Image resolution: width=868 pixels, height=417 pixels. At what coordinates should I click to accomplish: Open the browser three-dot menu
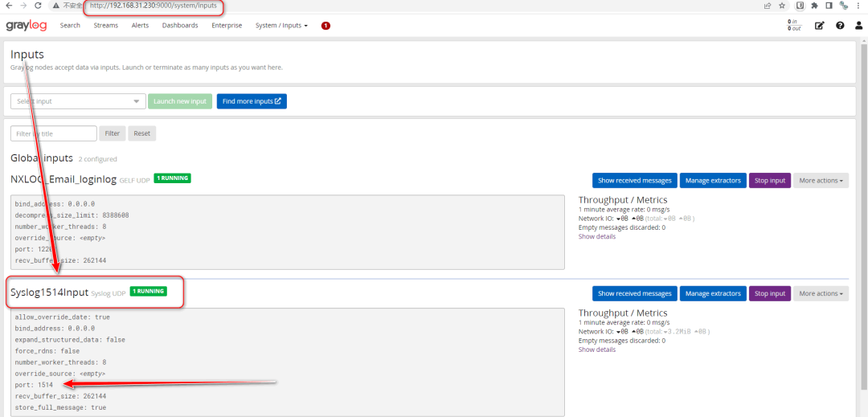click(x=859, y=6)
